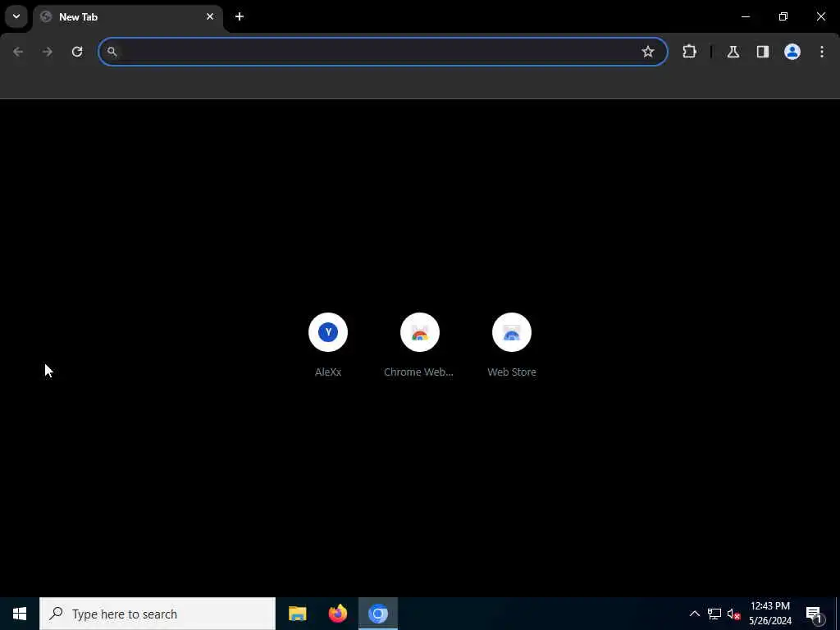Viewport: 840px width, 630px height.
Task: Open the Extensions puzzle icon
Action: (689, 52)
